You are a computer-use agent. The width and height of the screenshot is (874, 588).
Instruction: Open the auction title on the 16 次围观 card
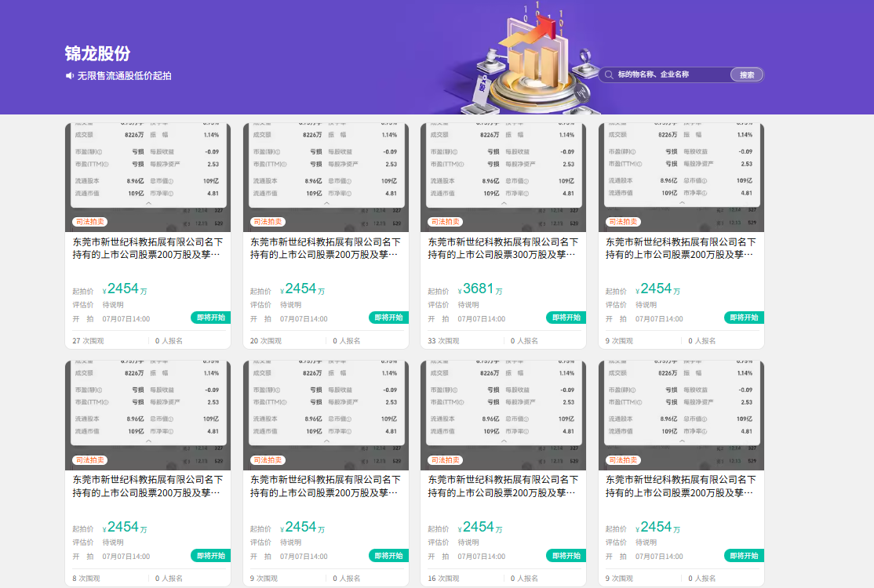[503, 486]
